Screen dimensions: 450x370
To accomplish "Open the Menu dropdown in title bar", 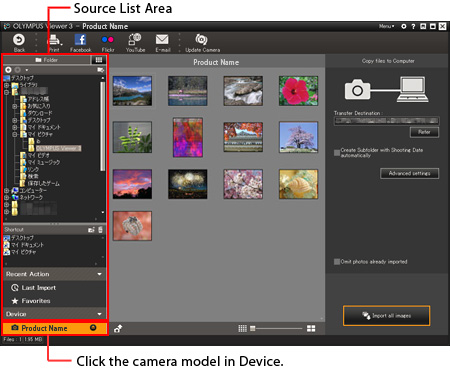I will pos(386,26).
